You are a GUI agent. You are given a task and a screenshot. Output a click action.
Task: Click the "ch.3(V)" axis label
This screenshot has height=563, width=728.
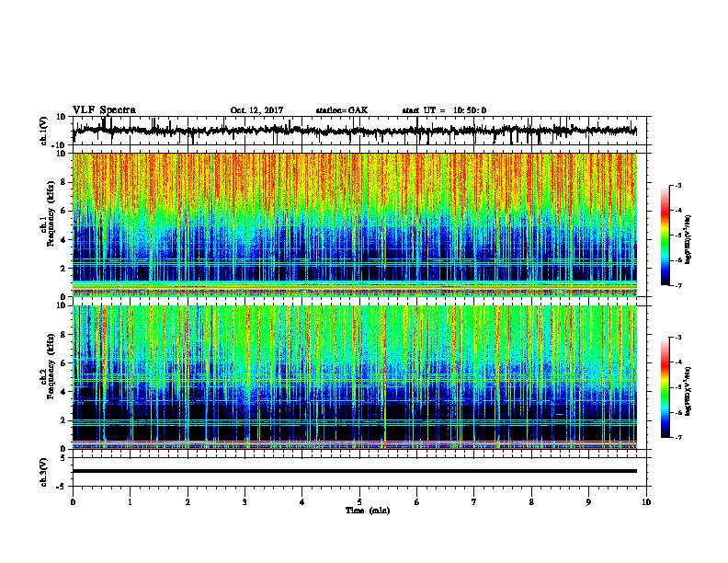(x=44, y=472)
